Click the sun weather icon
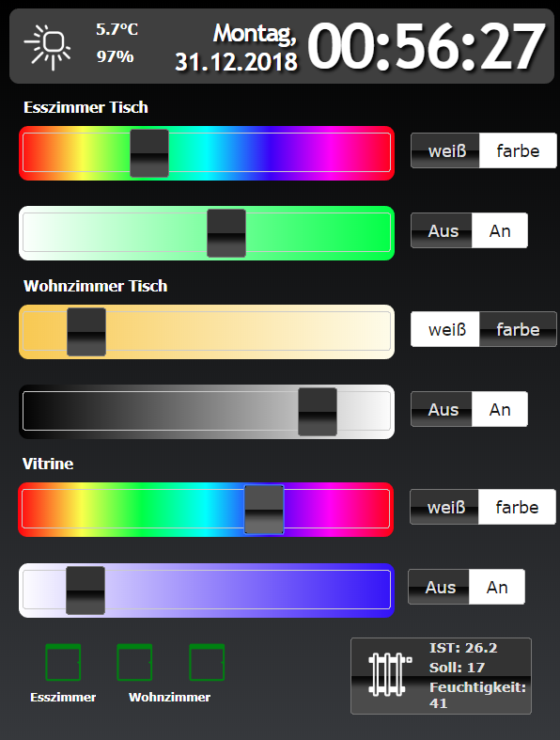Image resolution: width=560 pixels, height=740 pixels. (48, 47)
